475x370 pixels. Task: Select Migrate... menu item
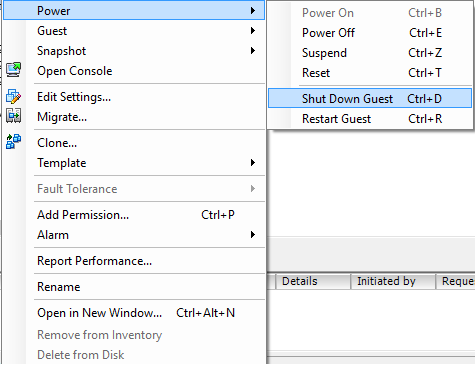tap(134, 117)
